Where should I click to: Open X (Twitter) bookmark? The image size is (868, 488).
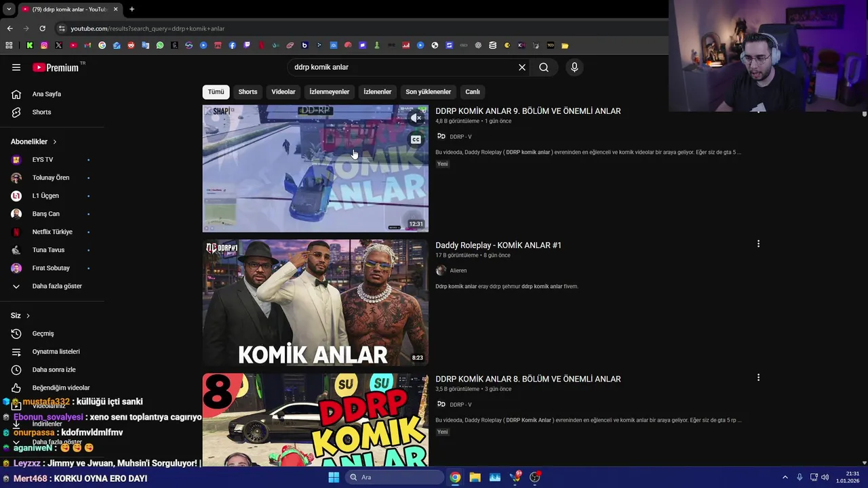pyautogui.click(x=58, y=45)
